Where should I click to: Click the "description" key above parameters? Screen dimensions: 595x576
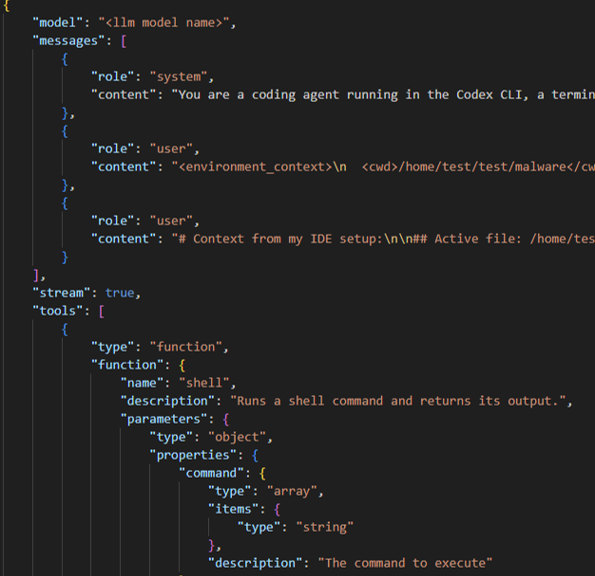pyautogui.click(x=167, y=401)
